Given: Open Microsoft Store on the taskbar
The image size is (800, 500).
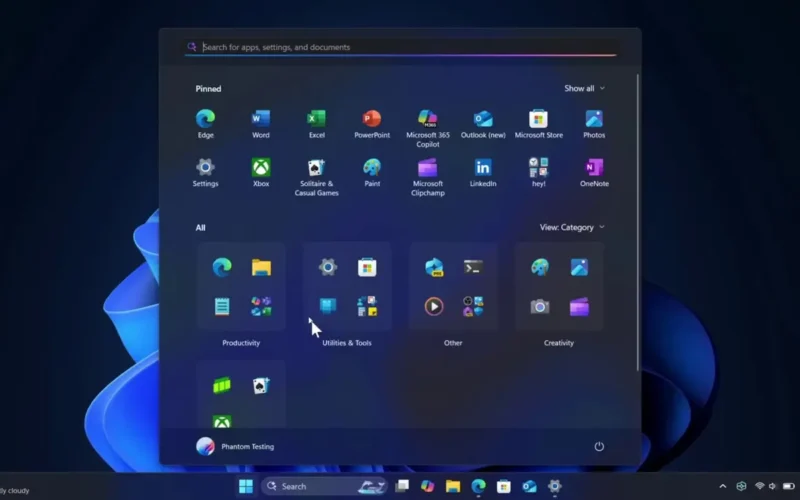Looking at the screenshot, I should coord(504,486).
